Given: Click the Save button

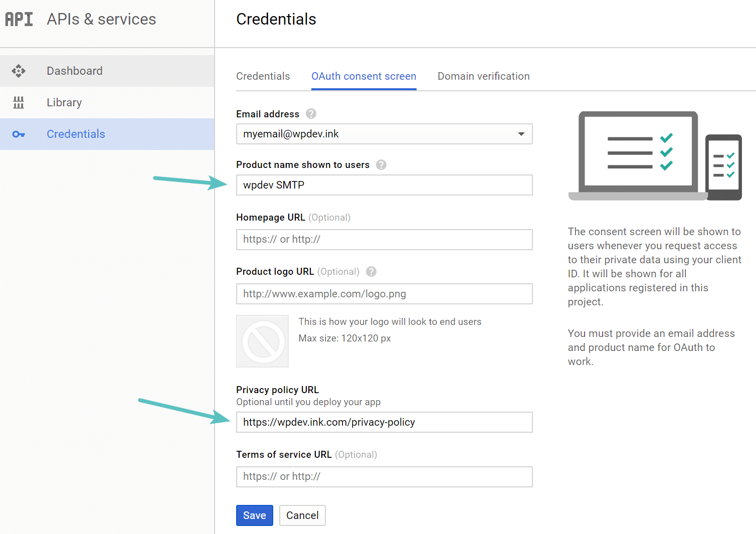Looking at the screenshot, I should (254, 515).
